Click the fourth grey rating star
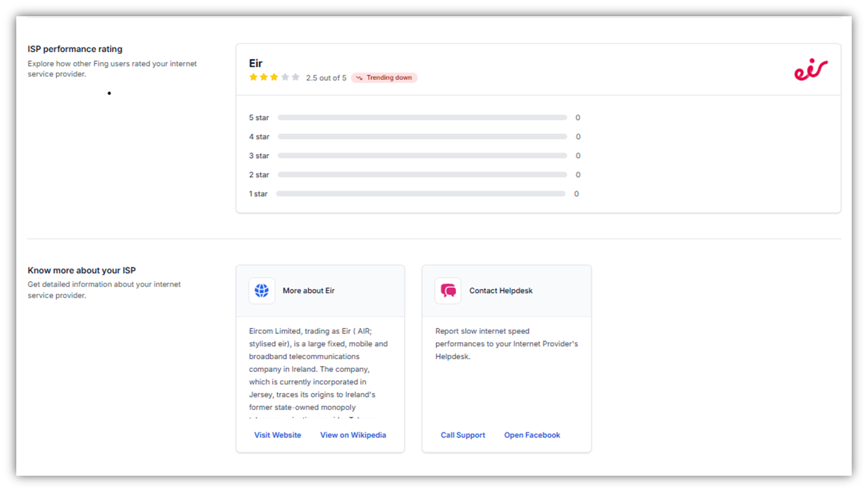 pyautogui.click(x=285, y=77)
